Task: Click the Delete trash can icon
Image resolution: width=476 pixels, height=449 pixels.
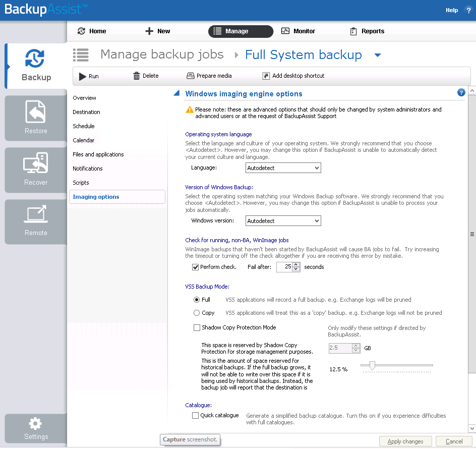Action: (137, 76)
